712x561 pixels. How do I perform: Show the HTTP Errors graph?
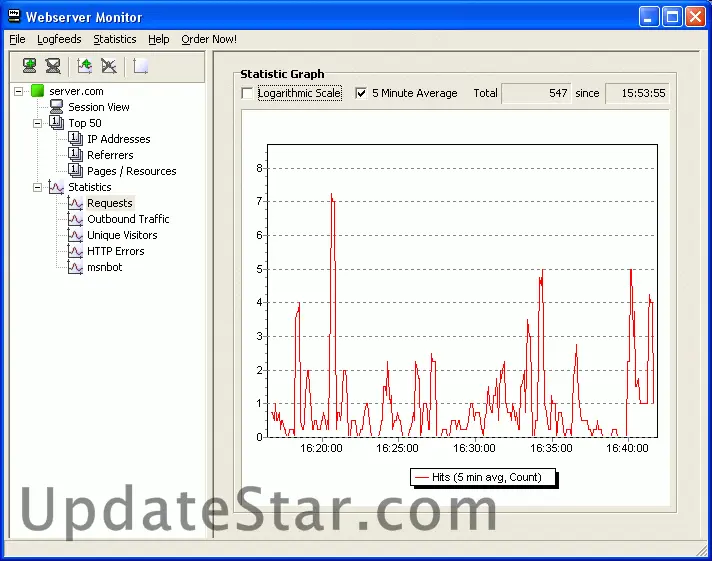point(116,251)
